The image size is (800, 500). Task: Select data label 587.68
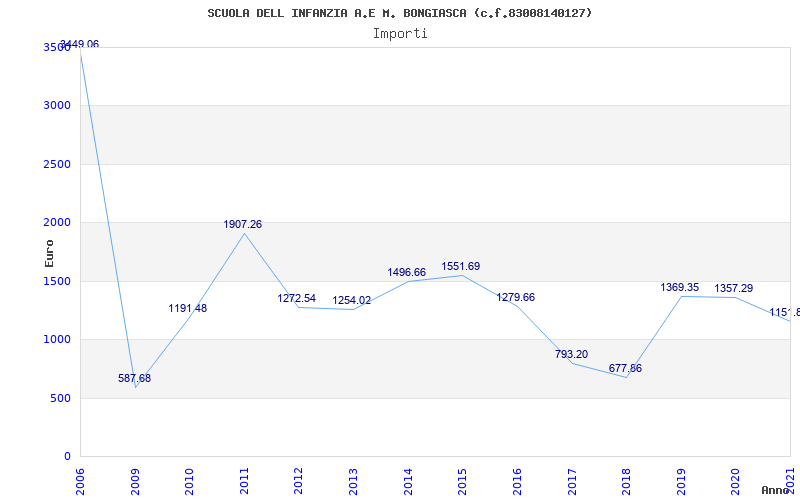[x=135, y=379]
